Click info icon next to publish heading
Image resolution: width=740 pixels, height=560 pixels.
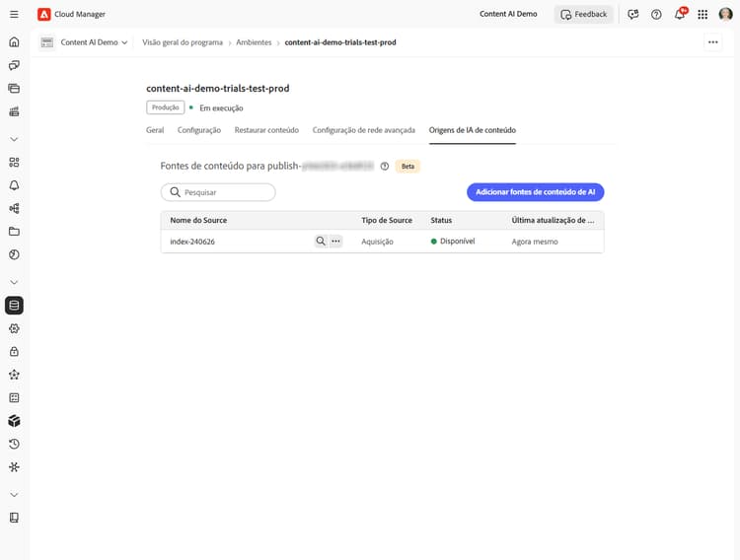point(385,166)
